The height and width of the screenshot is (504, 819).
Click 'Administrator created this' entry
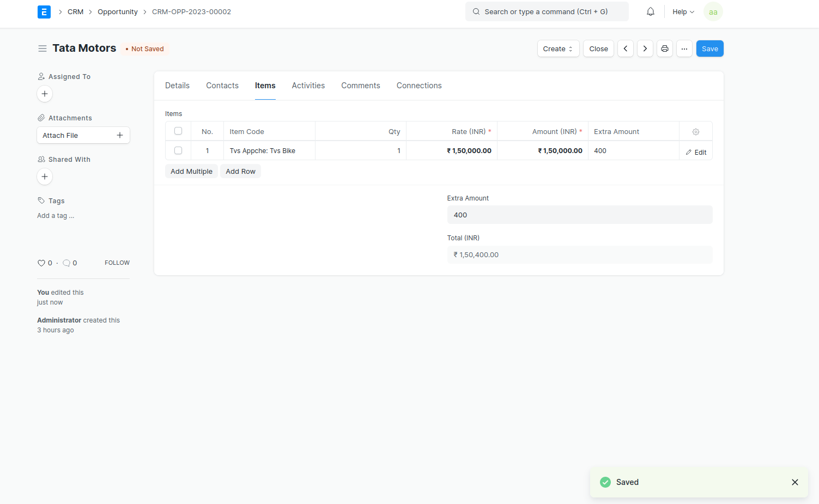coord(78,325)
